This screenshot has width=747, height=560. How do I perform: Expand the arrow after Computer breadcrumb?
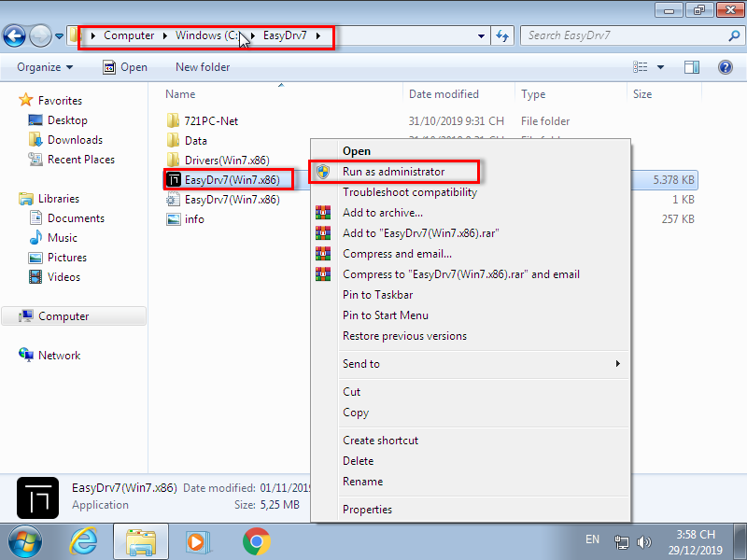click(x=165, y=35)
